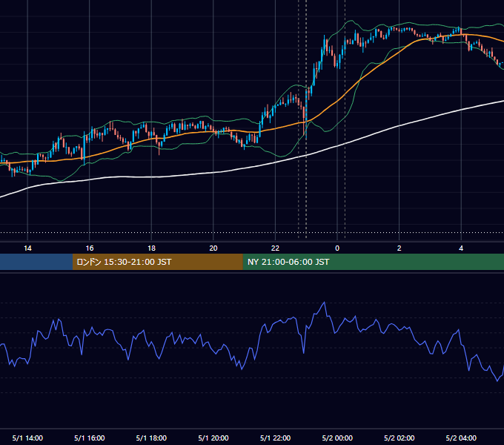Click the hour label 20 on price chart axis
The image size is (504, 445).
click(213, 248)
